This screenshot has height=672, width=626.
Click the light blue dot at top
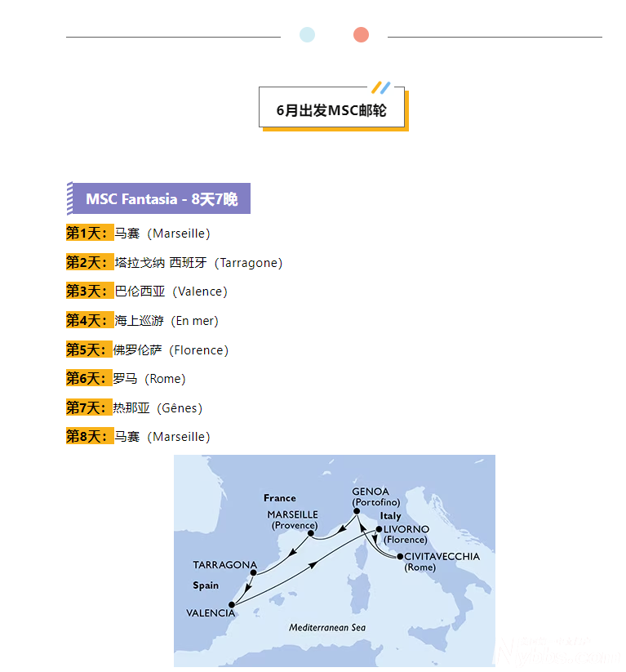click(307, 34)
